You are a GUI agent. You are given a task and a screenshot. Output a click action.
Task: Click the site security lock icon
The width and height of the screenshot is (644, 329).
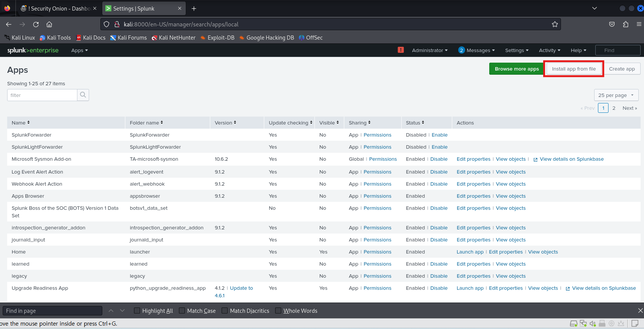[x=117, y=24]
